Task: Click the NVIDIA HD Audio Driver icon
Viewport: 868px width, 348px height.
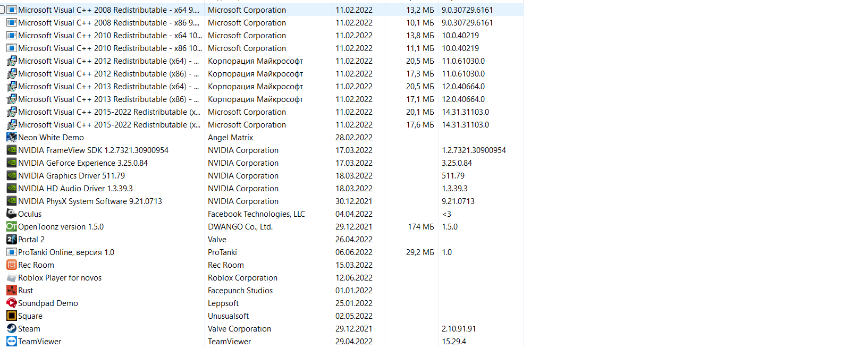Action: coord(12,189)
